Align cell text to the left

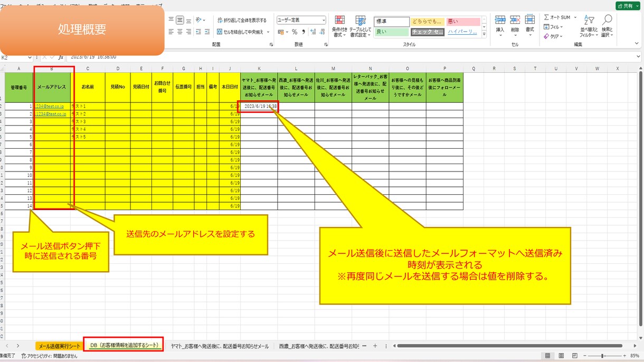(171, 32)
